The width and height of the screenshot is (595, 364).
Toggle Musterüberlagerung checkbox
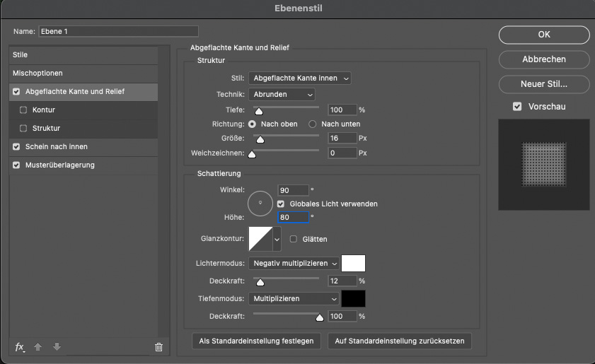(x=16, y=165)
